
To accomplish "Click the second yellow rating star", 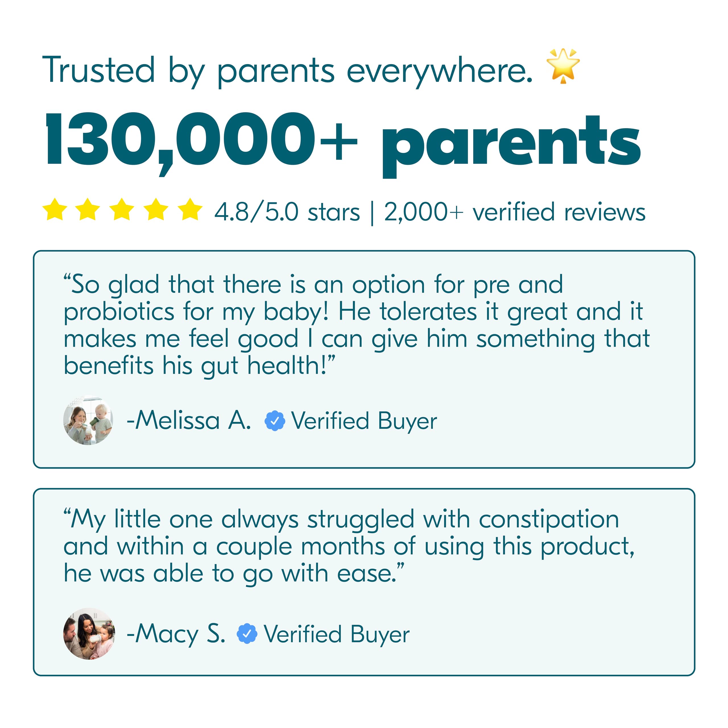I will [x=88, y=209].
